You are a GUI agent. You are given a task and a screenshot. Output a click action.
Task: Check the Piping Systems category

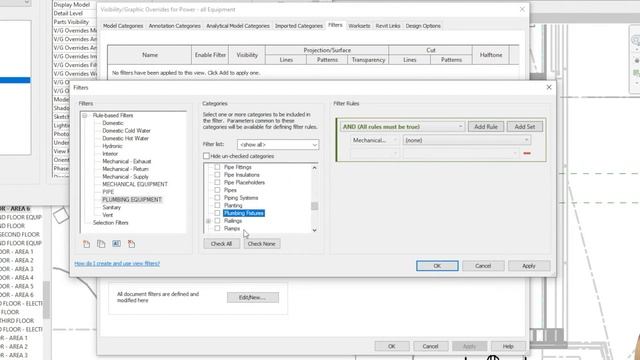(217, 198)
